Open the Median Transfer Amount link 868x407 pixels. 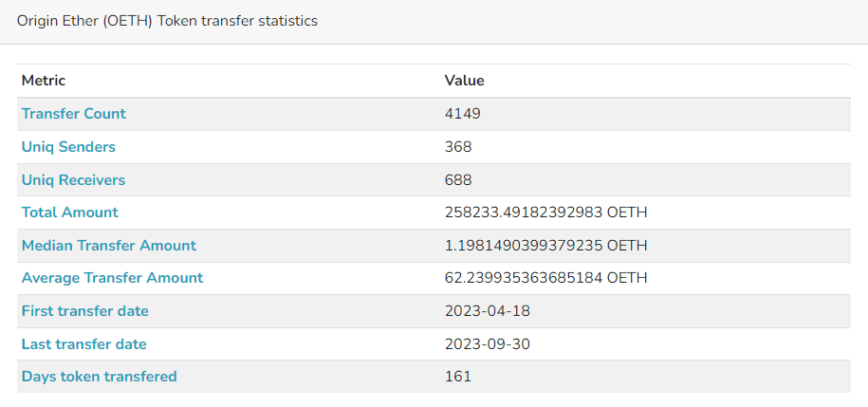tap(109, 246)
